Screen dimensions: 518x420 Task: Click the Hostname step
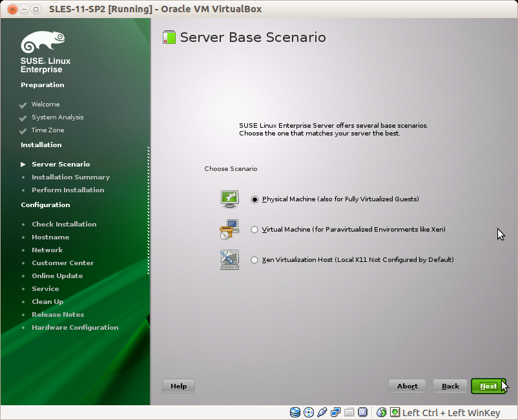pyautogui.click(x=50, y=237)
